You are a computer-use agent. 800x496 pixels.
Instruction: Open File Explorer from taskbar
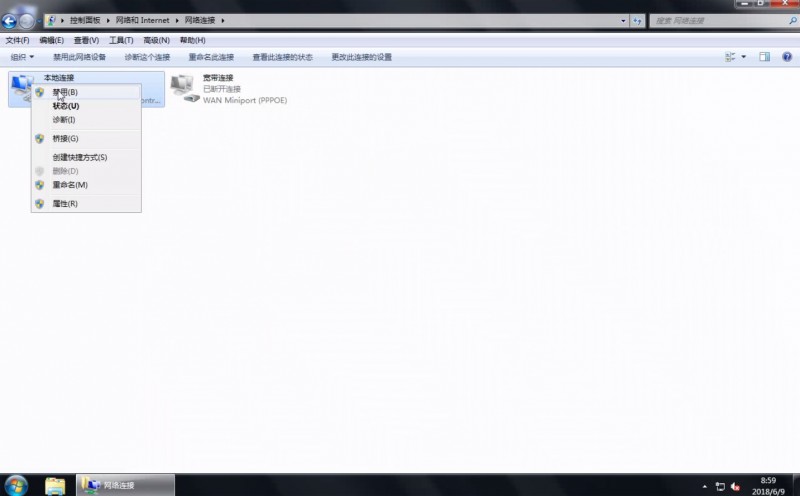point(55,485)
